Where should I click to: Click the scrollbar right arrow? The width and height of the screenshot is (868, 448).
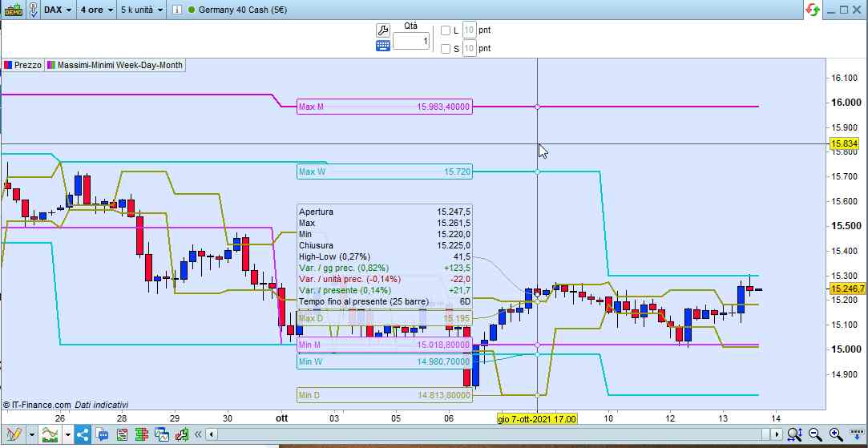point(777,434)
